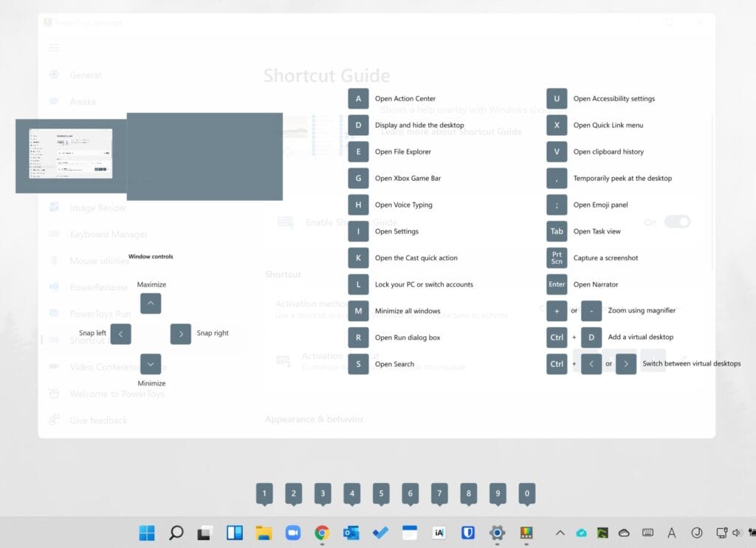Image resolution: width=756 pixels, height=548 pixels.
Task: Open the volume icon in the system tray
Action: [x=737, y=532]
